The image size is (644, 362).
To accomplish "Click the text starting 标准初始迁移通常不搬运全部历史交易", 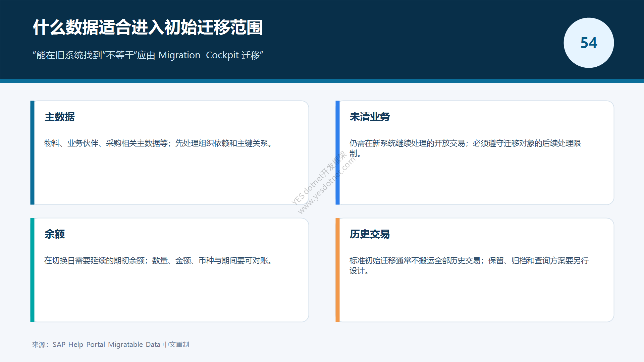I will (469, 265).
